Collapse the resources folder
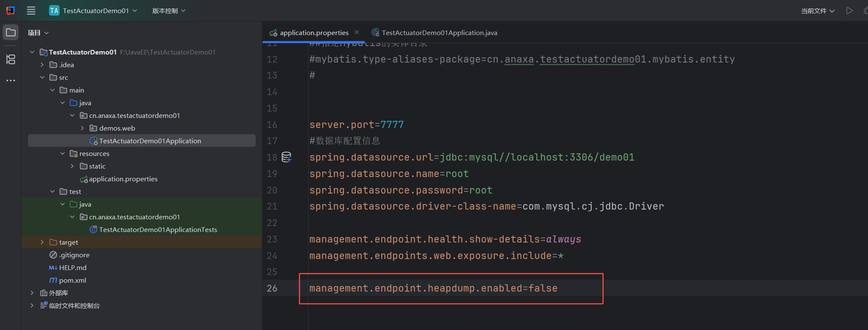The image size is (868, 330). click(63, 153)
